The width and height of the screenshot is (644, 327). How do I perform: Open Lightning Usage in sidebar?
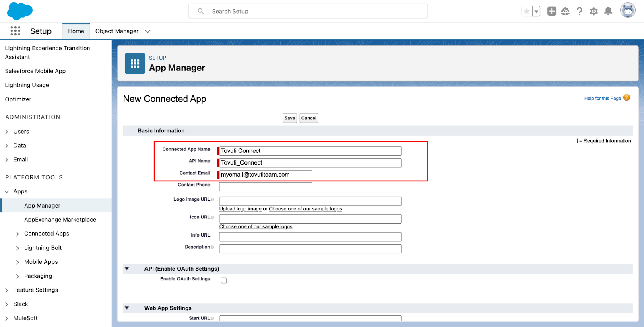(x=27, y=85)
